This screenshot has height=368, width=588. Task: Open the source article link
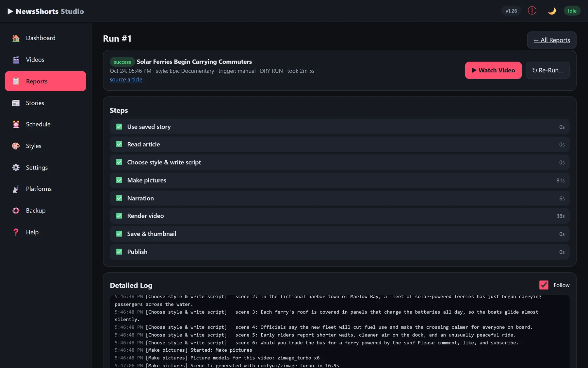pos(126,79)
